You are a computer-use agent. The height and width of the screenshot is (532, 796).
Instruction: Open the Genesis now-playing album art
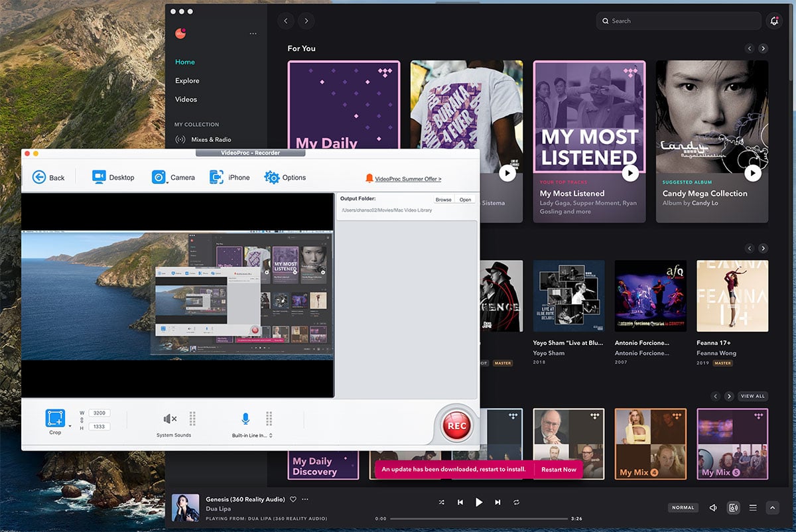click(x=185, y=508)
